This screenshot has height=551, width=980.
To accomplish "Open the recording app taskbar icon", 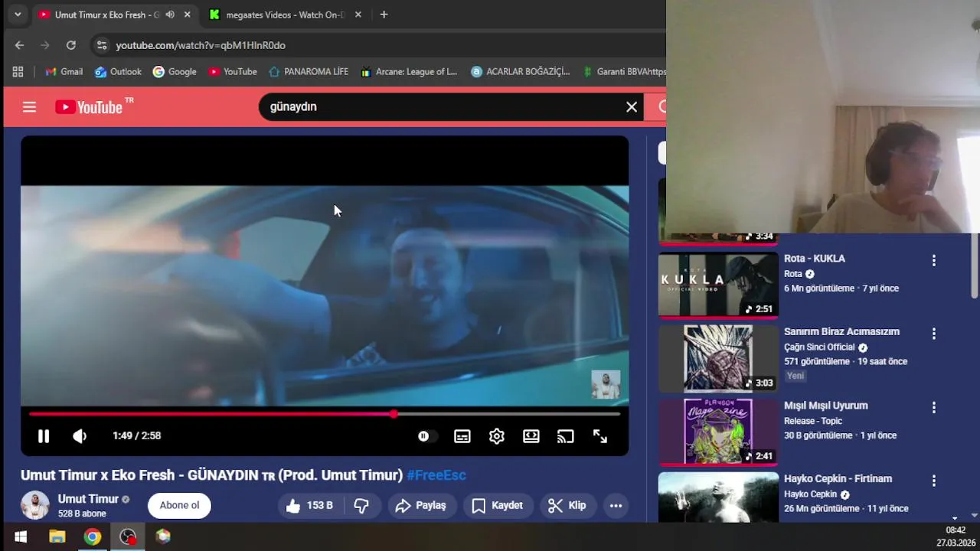I will [x=128, y=536].
